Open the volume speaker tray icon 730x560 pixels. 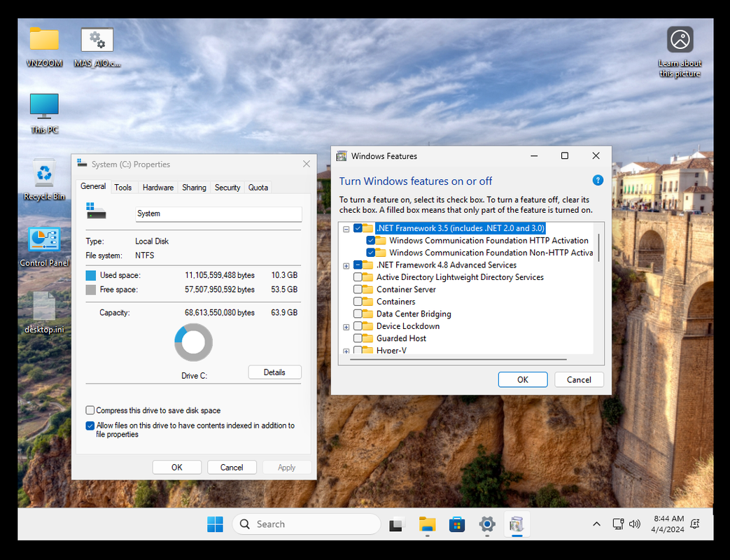[635, 524]
